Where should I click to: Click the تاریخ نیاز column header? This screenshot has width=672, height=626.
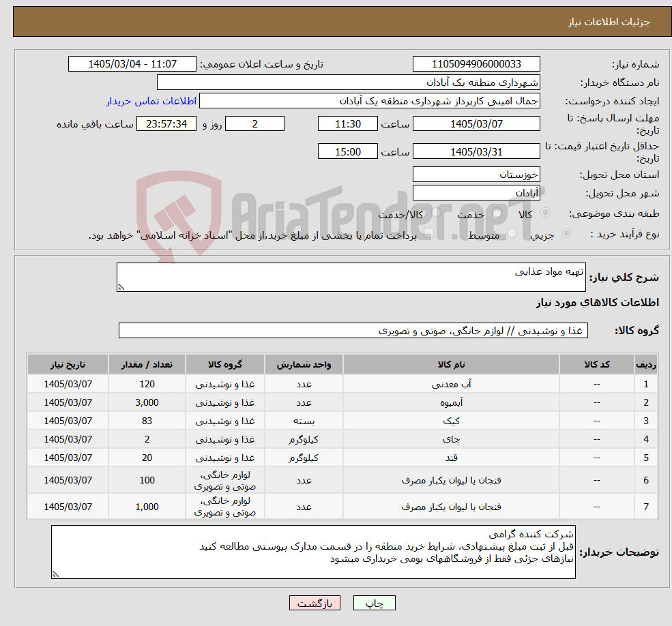(x=68, y=364)
